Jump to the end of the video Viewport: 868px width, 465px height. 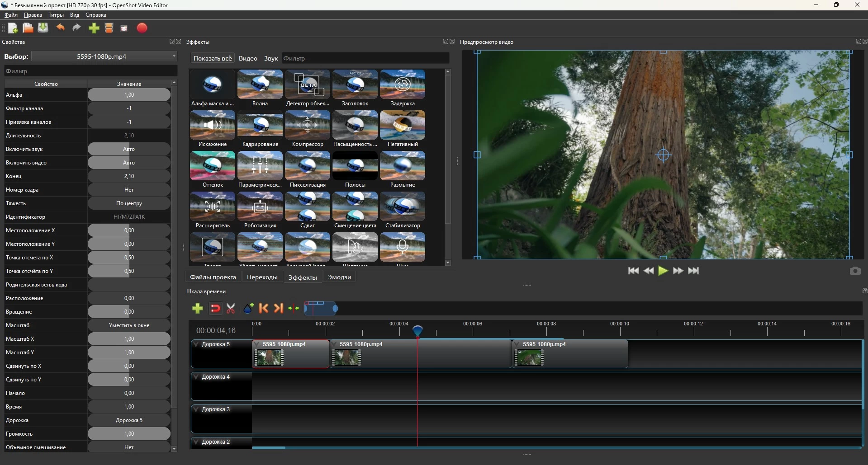pos(693,271)
